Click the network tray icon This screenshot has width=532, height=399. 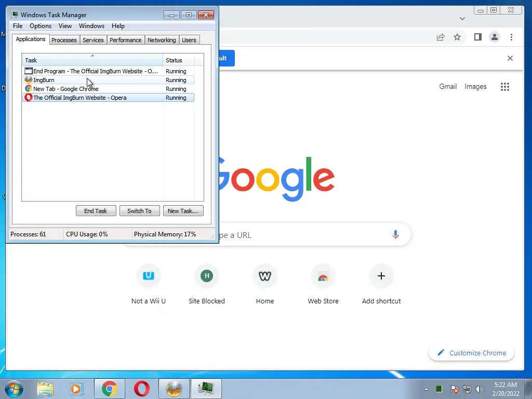pos(467,389)
